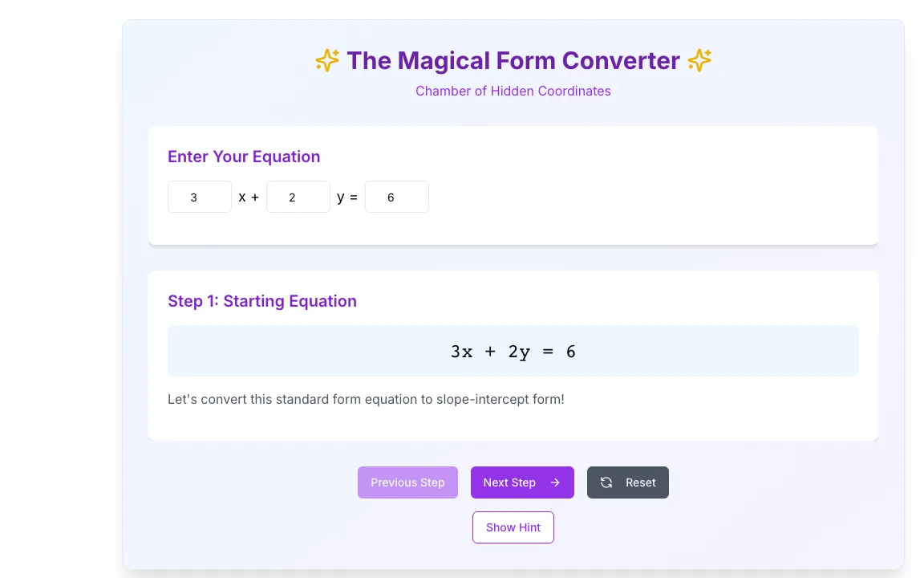Select the y coefficient field containing 2
The height and width of the screenshot is (578, 924).
pos(298,197)
